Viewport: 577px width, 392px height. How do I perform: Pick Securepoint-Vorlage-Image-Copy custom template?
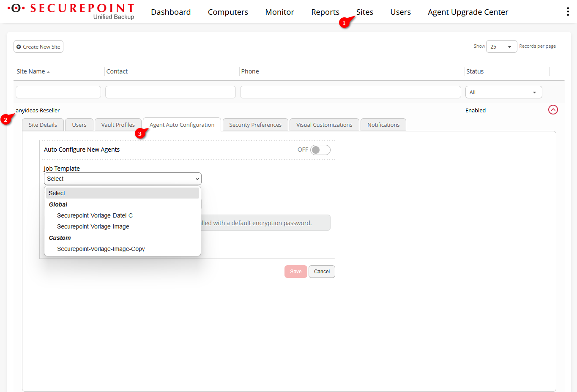coord(101,249)
